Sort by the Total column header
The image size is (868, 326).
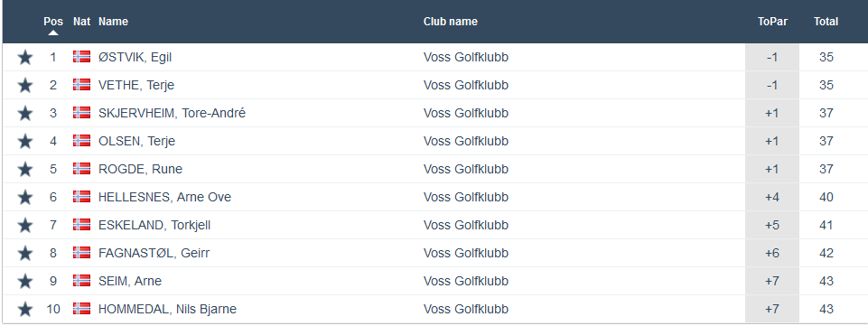[x=826, y=22]
